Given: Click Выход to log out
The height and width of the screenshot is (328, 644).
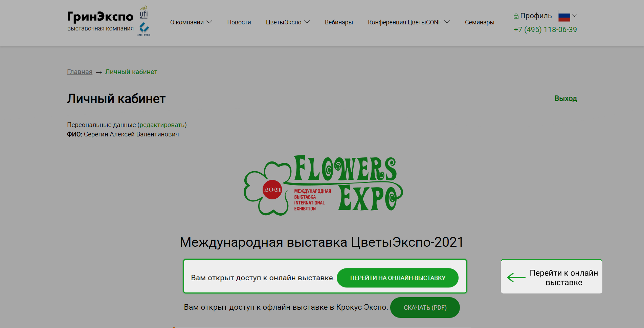Looking at the screenshot, I should click(565, 99).
